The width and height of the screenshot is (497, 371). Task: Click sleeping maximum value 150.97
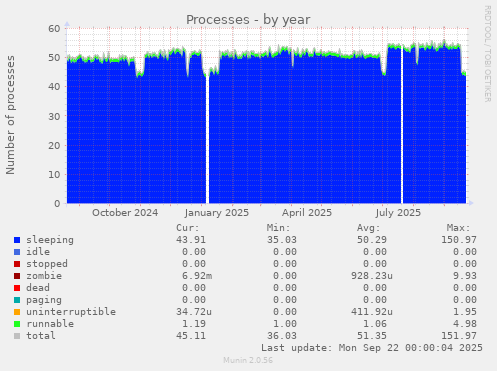click(x=459, y=240)
